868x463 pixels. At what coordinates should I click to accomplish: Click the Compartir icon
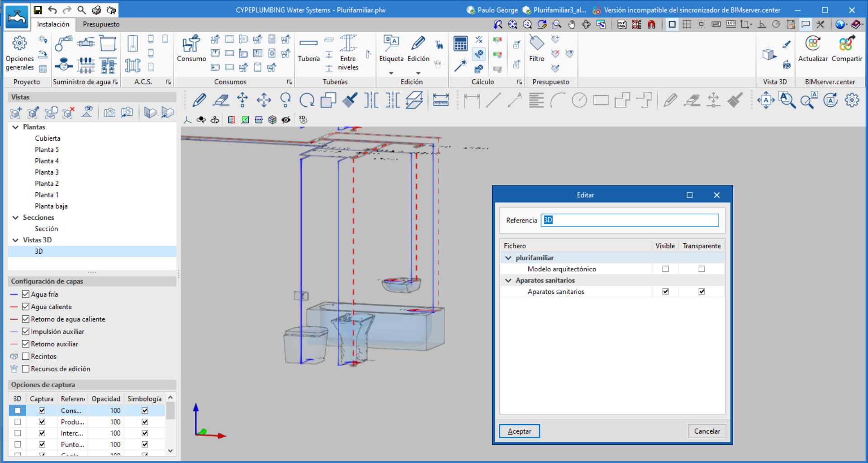(x=847, y=49)
